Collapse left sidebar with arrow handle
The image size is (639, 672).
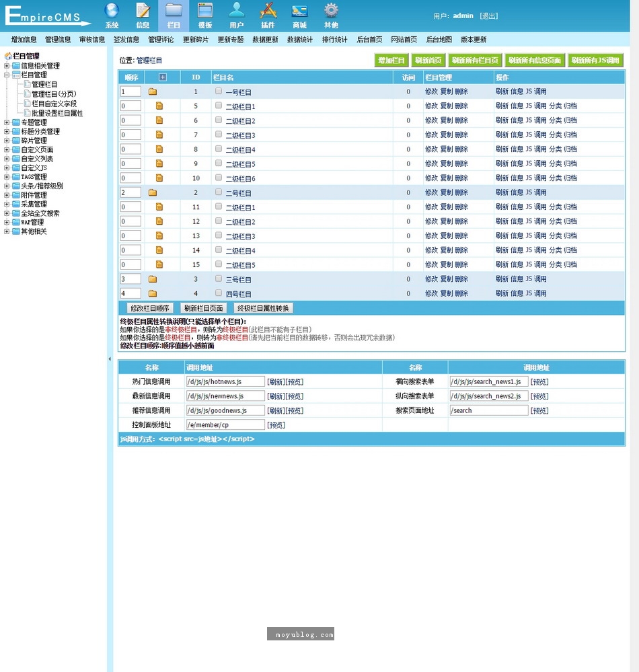pyautogui.click(x=110, y=359)
